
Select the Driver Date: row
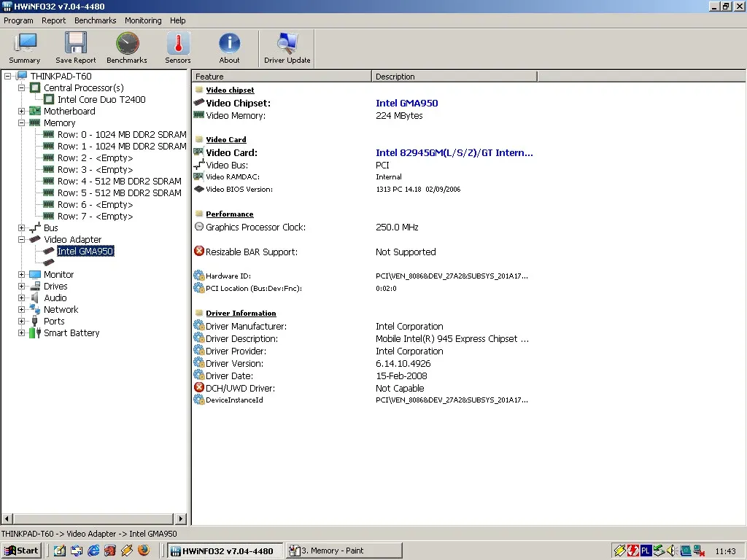[x=365, y=376]
